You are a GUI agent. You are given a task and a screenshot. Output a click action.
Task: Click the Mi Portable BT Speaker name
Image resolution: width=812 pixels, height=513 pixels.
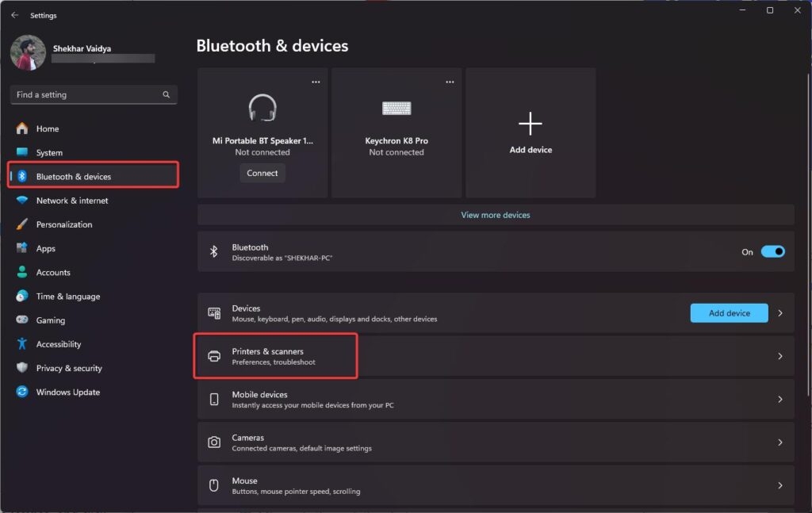click(x=262, y=141)
